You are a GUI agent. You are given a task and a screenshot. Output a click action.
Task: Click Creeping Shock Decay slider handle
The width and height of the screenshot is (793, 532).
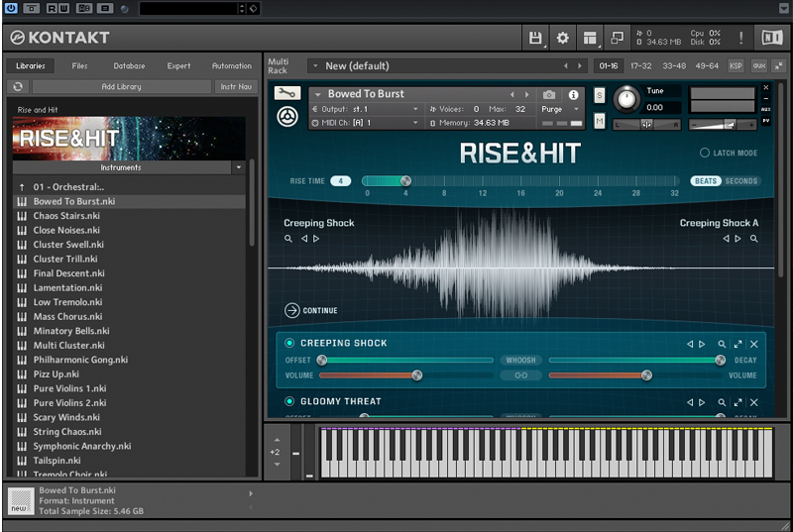[x=721, y=361]
